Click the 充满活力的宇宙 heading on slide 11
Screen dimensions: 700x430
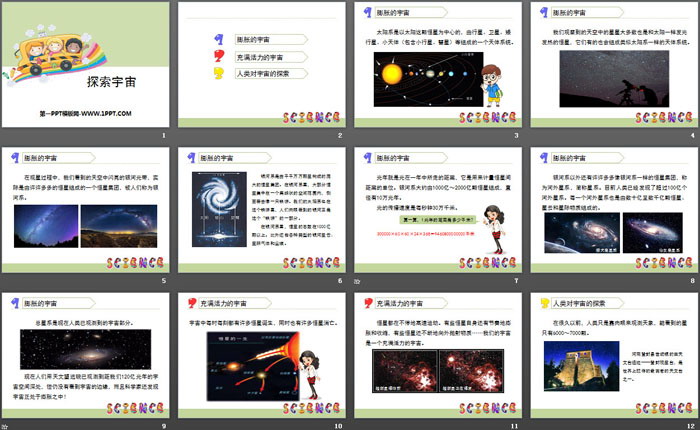(x=399, y=304)
